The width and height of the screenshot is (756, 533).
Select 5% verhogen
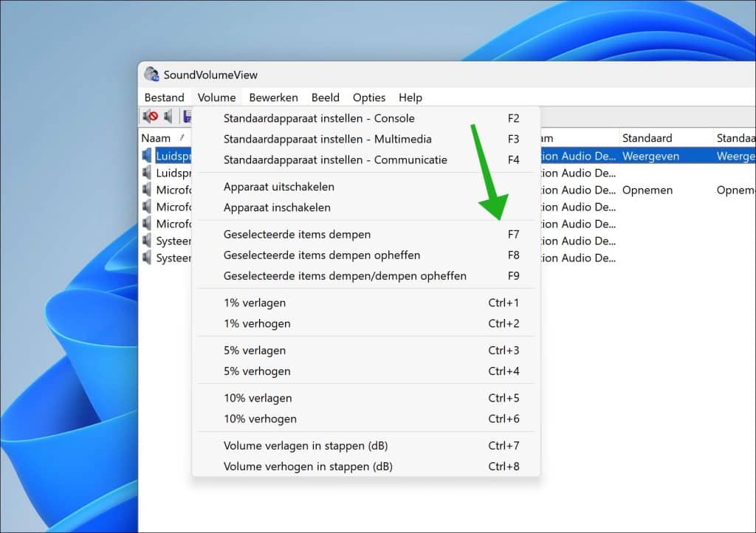tap(366, 371)
